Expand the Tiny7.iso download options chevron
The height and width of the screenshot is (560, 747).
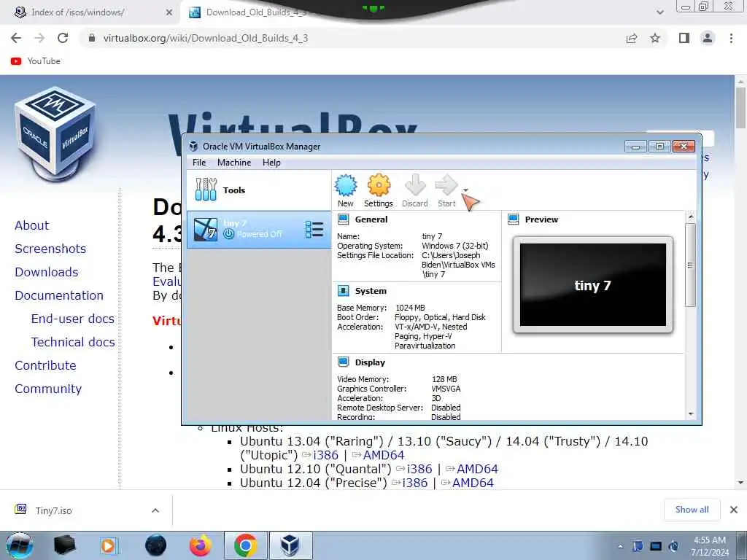click(155, 510)
